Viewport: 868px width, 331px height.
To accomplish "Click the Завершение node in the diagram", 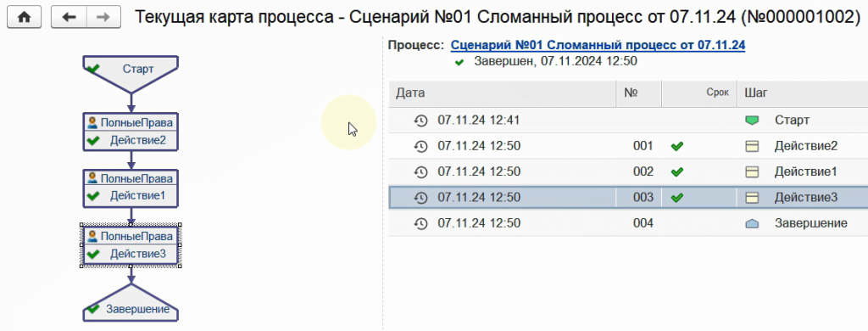I will pyautogui.click(x=131, y=303).
